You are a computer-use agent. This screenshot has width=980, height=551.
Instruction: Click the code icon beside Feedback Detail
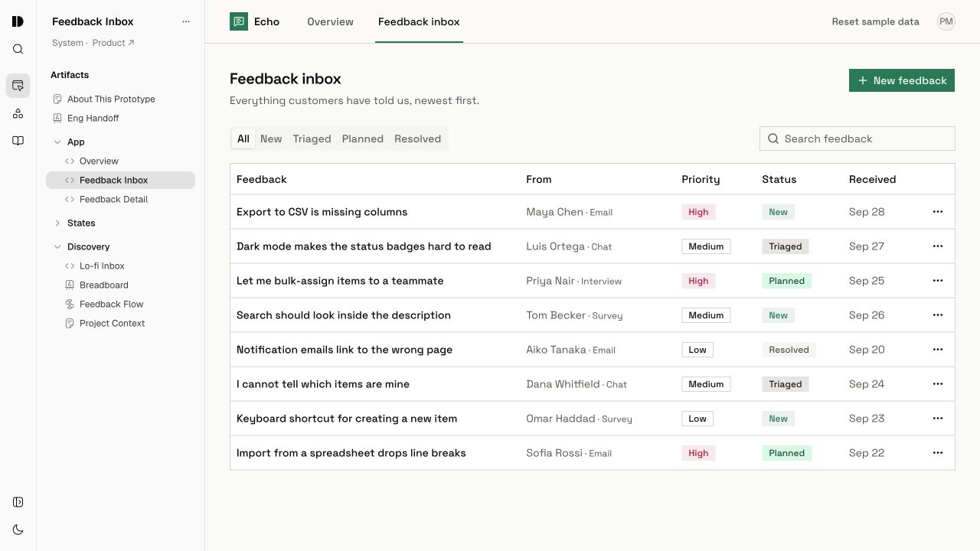click(x=70, y=199)
